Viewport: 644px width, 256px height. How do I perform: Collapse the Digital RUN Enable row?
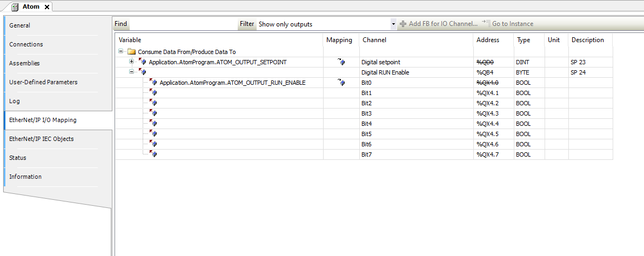pos(131,72)
